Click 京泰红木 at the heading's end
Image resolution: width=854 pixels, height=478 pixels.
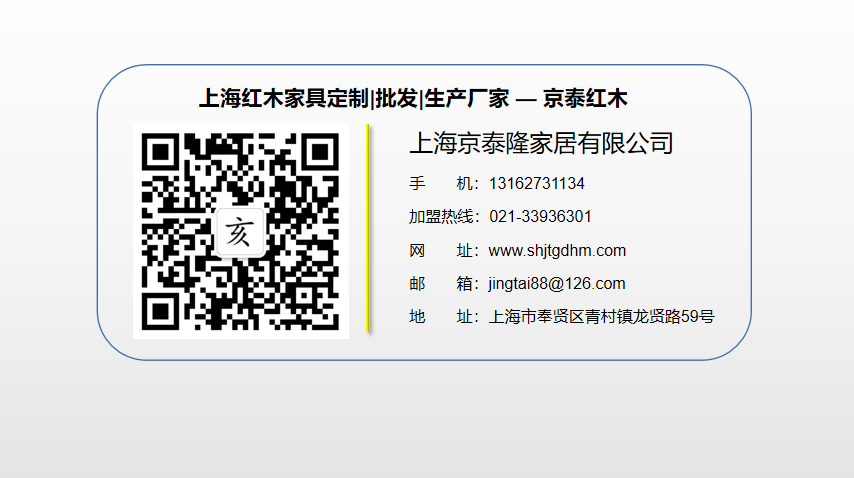click(x=585, y=98)
